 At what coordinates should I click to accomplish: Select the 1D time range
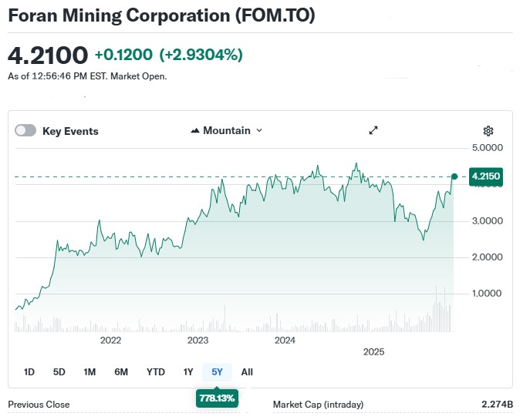pos(29,371)
